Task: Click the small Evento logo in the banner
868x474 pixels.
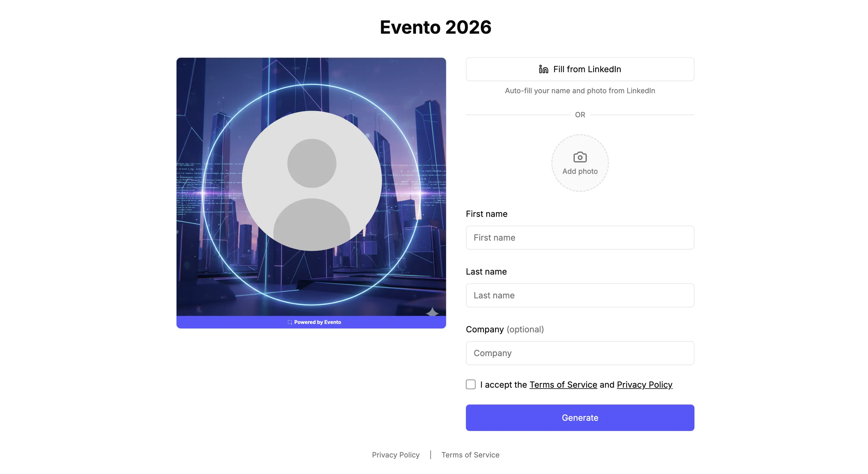Action: pyautogui.click(x=289, y=322)
